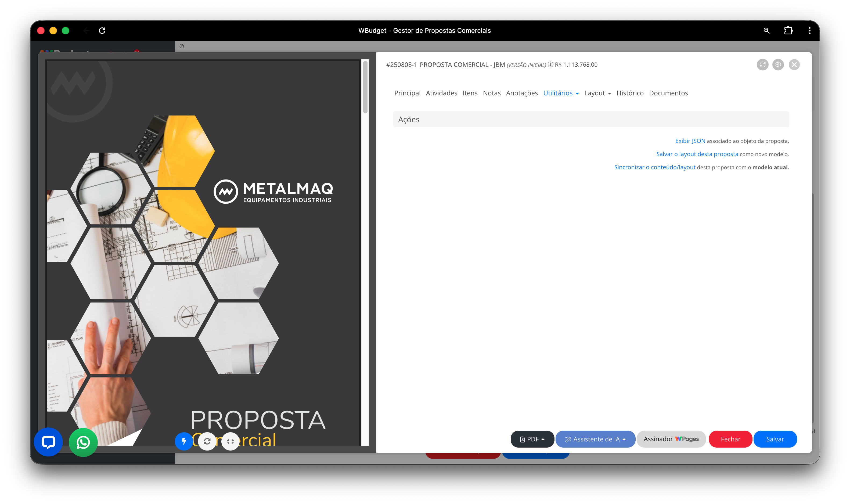Screen dimensions: 850x504
Task: Open the three-dot menu in title bar
Action: (x=810, y=31)
